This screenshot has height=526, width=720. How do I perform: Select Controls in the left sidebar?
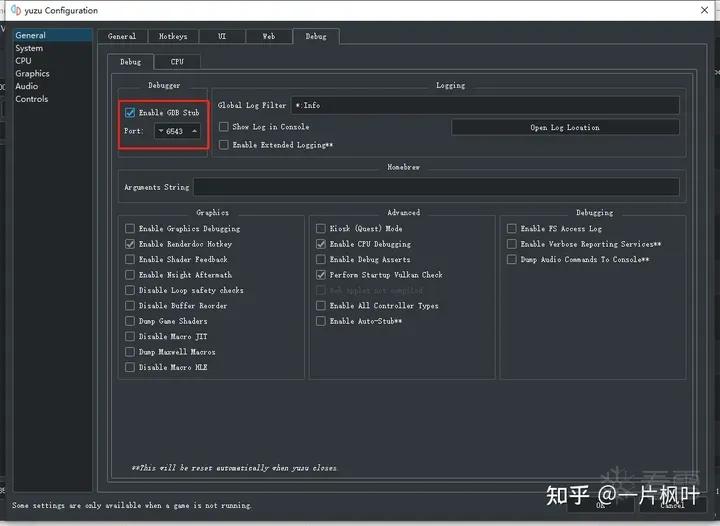(x=31, y=99)
